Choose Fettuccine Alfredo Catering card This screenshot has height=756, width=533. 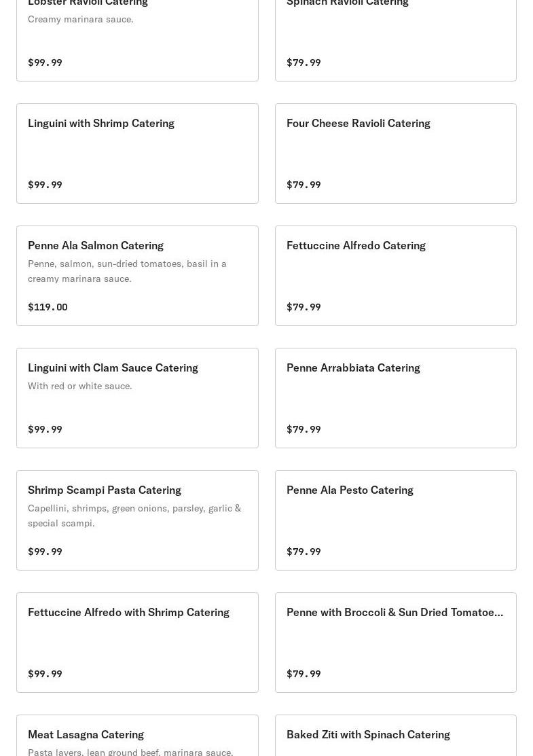(396, 276)
